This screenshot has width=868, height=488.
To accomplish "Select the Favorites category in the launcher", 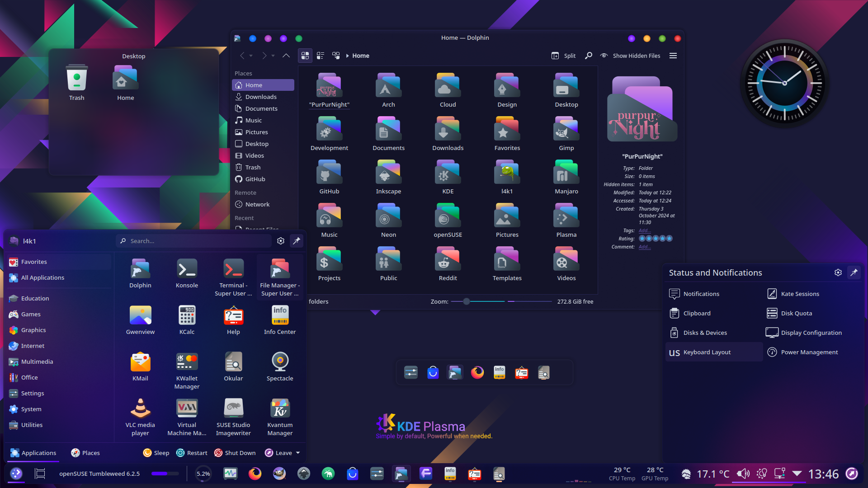I will click(58, 262).
